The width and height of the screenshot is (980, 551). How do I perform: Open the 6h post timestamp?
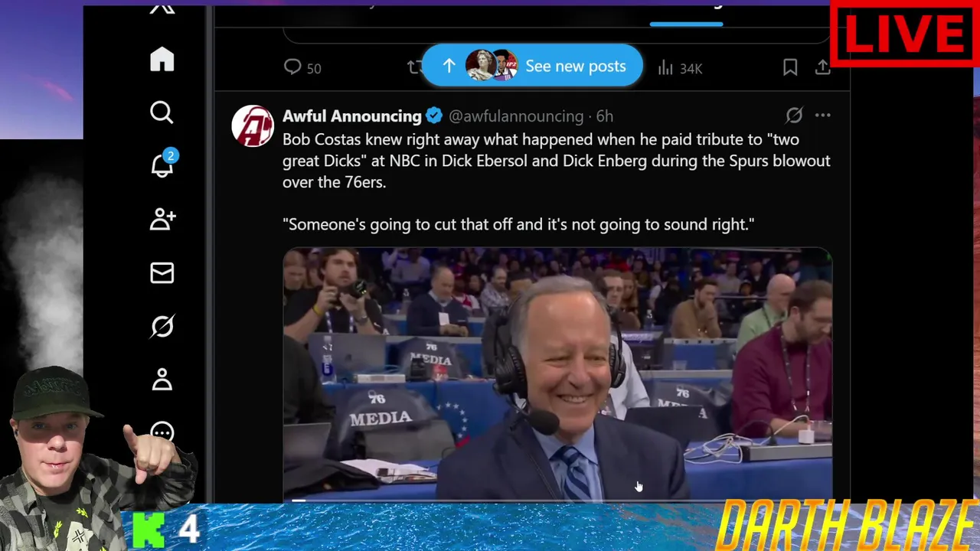605,116
